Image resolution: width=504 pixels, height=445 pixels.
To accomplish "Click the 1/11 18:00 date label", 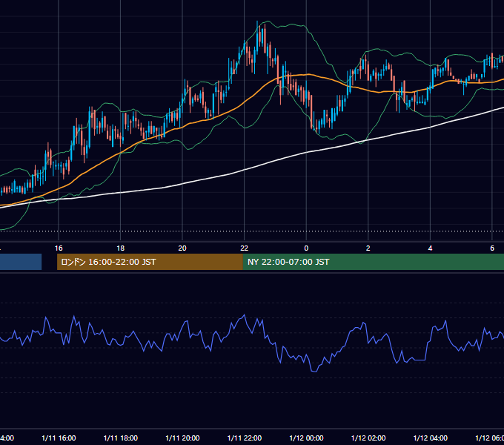I will tap(121, 438).
